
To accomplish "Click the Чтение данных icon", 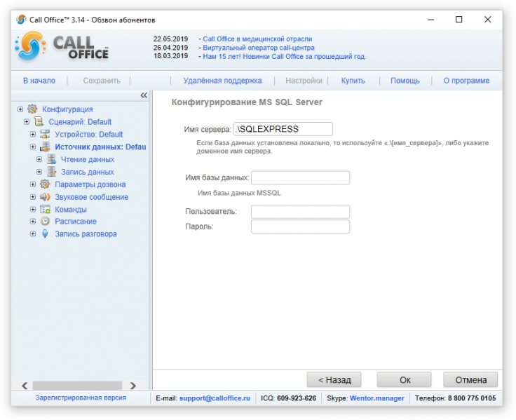I will 51,159.
